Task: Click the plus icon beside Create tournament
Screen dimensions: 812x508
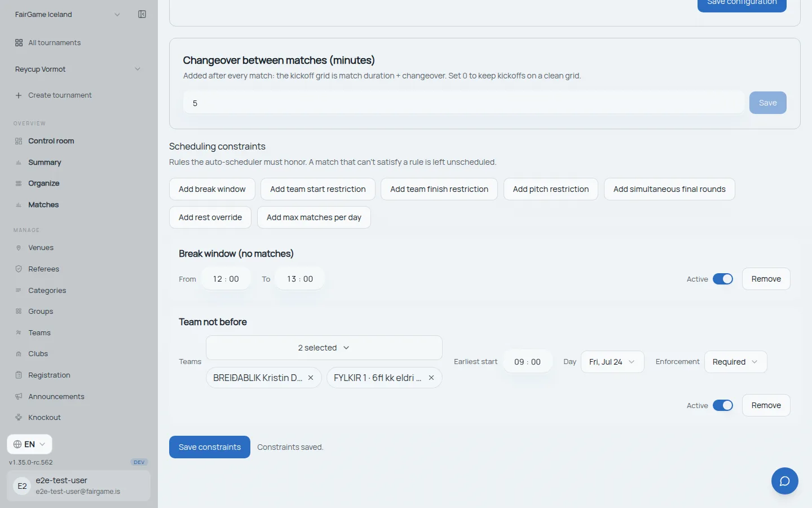Action: tap(19, 95)
